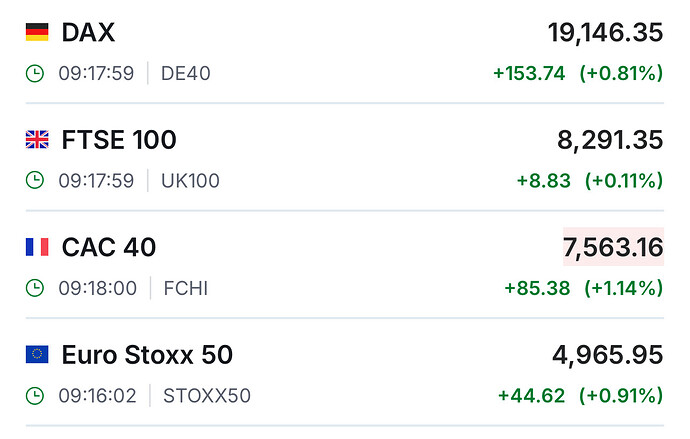
Task: Click the green clock icon in Euro Stoxx 50 row
Action: [35, 395]
